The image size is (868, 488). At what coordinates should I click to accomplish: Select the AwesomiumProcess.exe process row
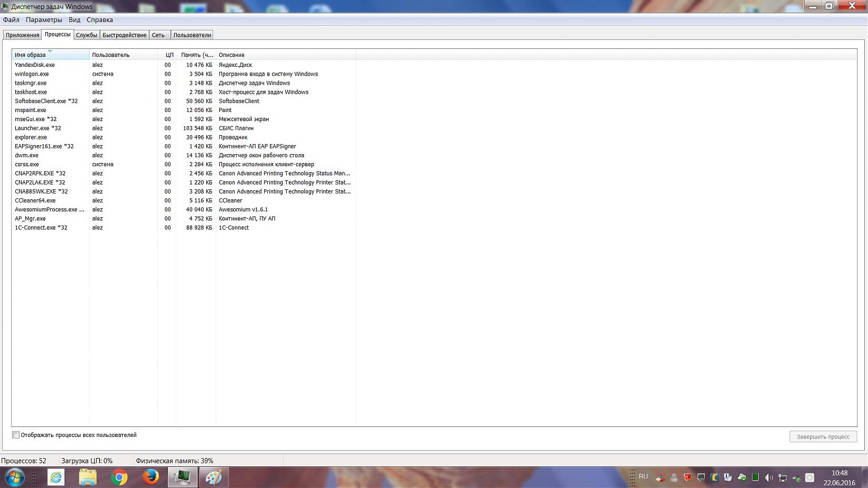pyautogui.click(x=184, y=210)
